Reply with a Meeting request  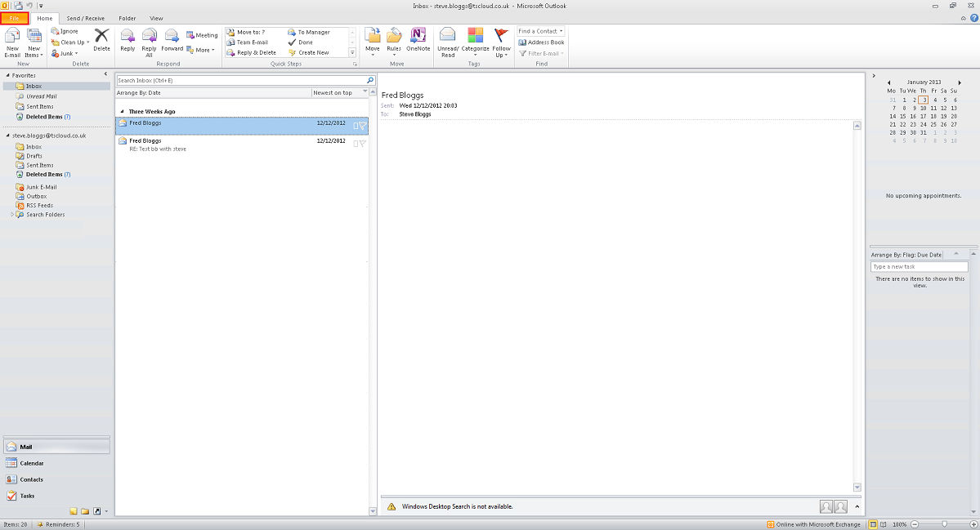(202, 36)
